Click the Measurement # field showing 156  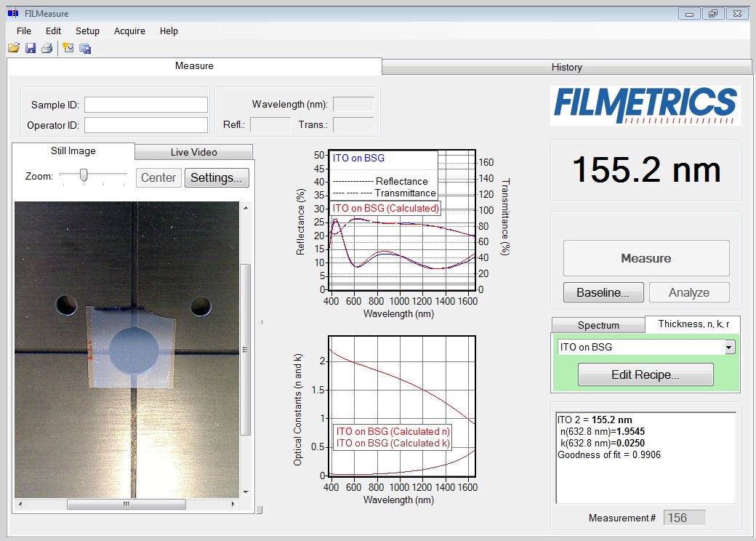click(684, 518)
